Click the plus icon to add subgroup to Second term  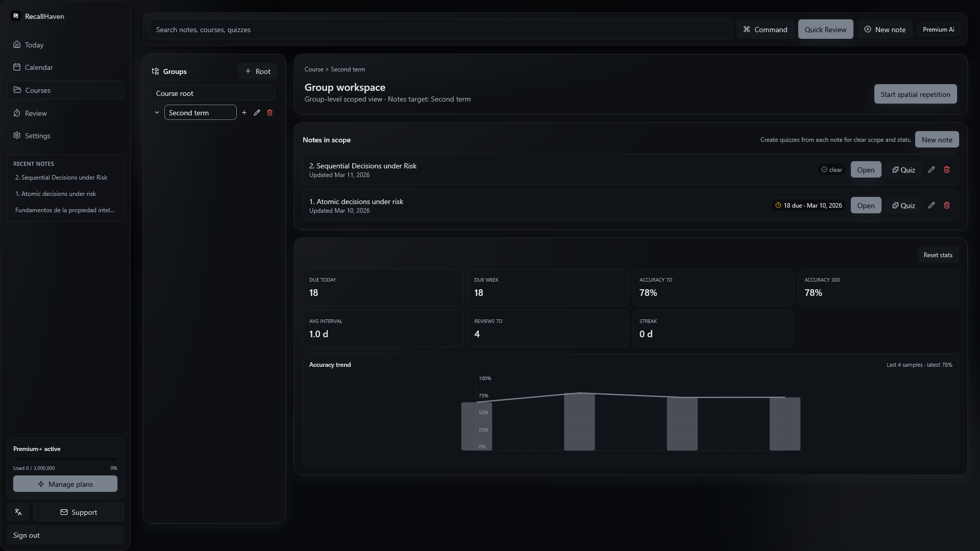tap(244, 112)
